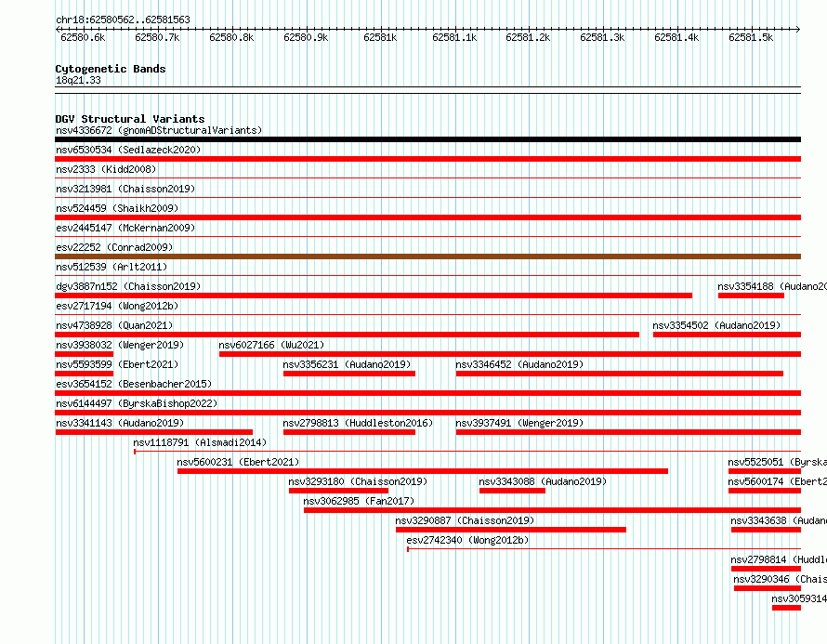Click the brown esv22252 variant bar
Viewport: 827px width, 644px height.
[427, 256]
